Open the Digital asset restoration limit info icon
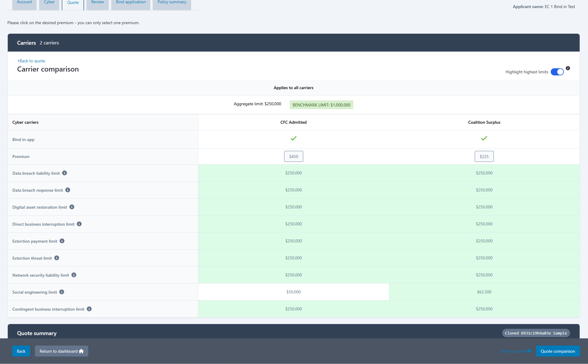588x364 pixels. (72, 207)
